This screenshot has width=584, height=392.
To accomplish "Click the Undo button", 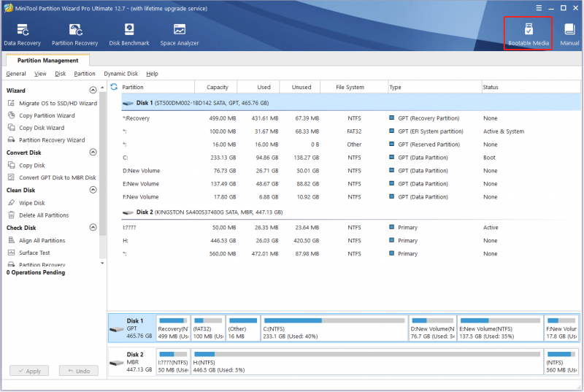I will [x=79, y=371].
